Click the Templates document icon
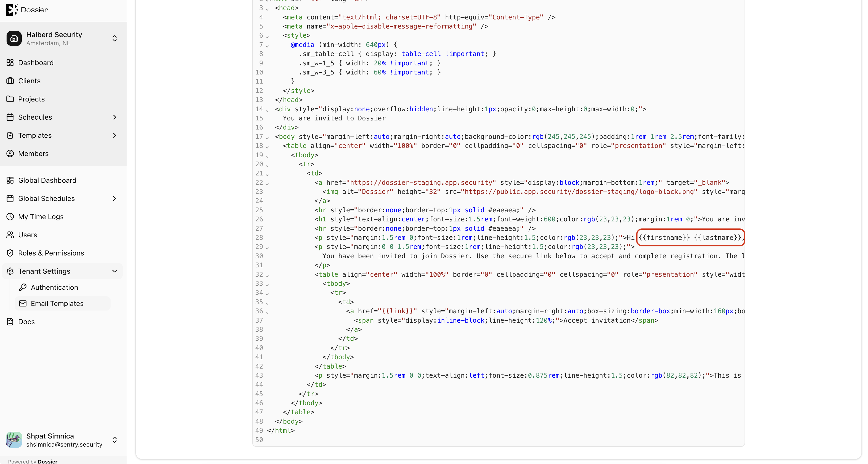Screen dimensions: 868x464 pos(10,136)
